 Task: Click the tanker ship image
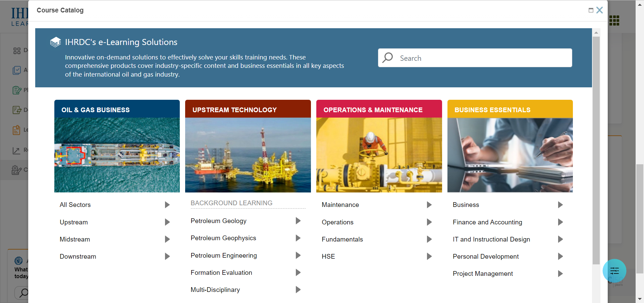point(117,155)
